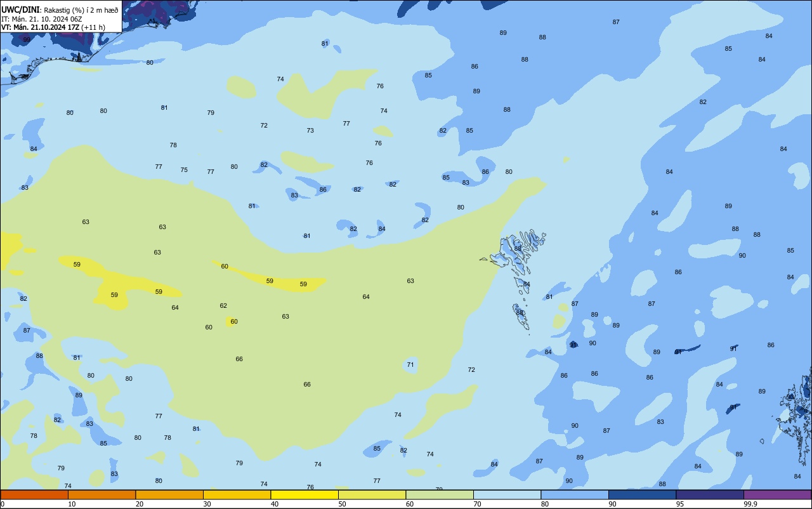The width and height of the screenshot is (812, 509).
Task: Select the 80–90 light blue legend swatch
Action: pos(575,494)
